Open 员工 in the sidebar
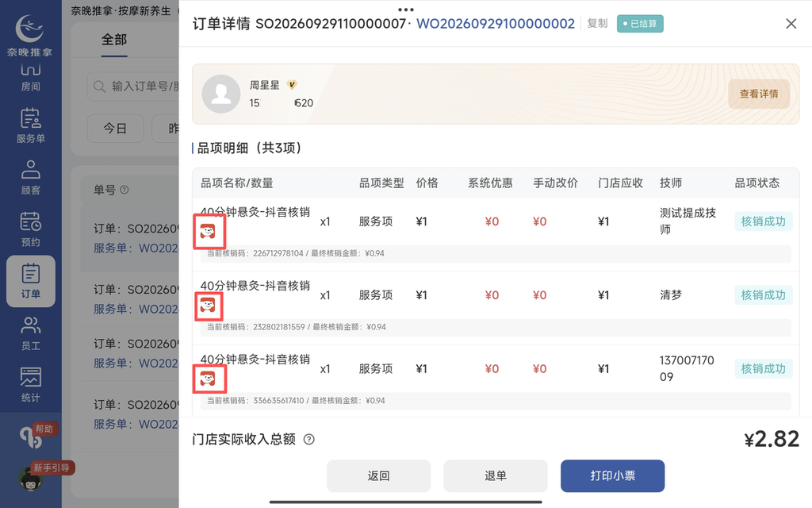Screen dimensions: 812x508 [31, 333]
